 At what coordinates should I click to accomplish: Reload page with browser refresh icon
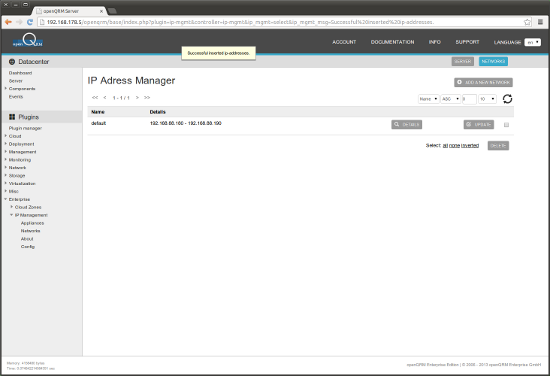coord(30,22)
